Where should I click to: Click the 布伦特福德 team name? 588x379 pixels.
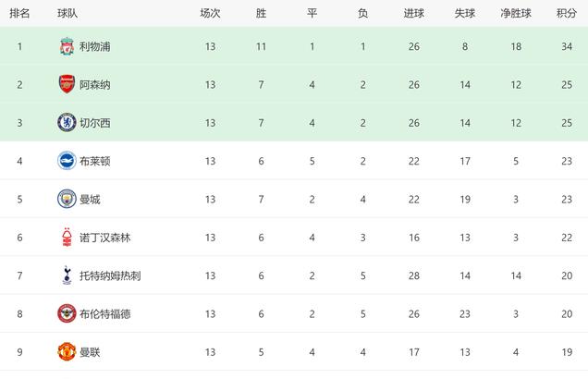tap(105, 314)
